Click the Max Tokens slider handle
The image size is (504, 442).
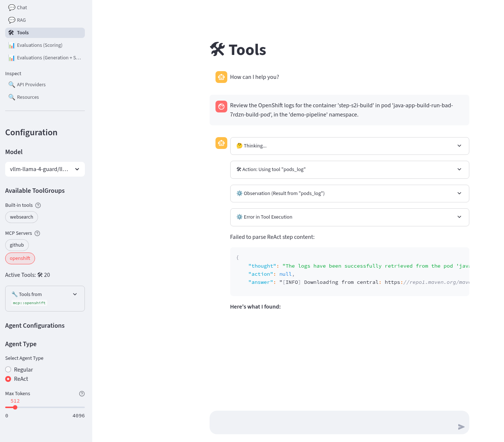(x=15, y=407)
